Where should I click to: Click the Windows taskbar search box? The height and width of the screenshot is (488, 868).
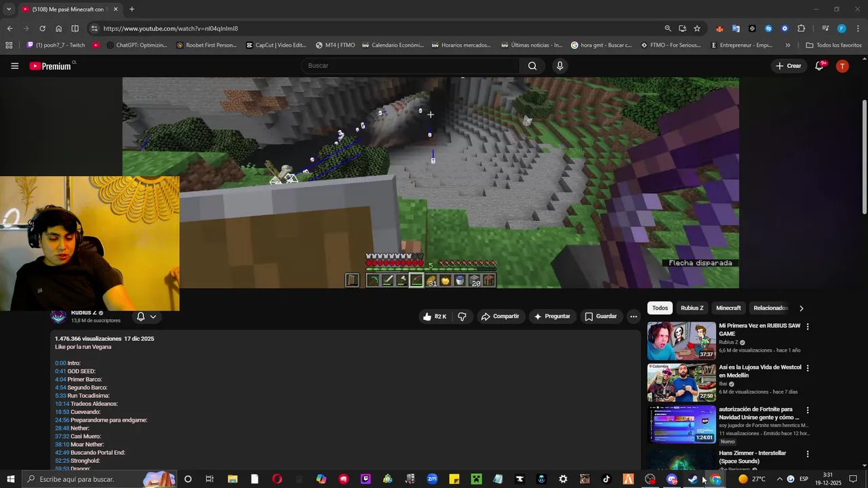pos(98,479)
